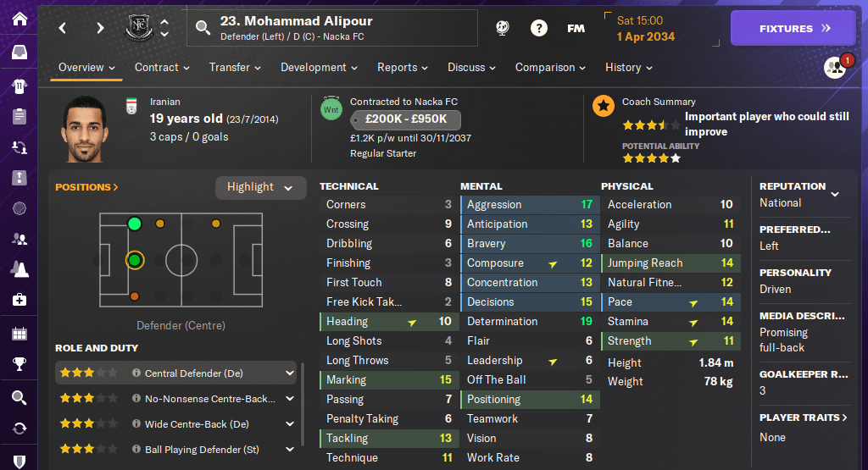Navigate back with the left arrow
868x470 pixels.
[x=63, y=28]
